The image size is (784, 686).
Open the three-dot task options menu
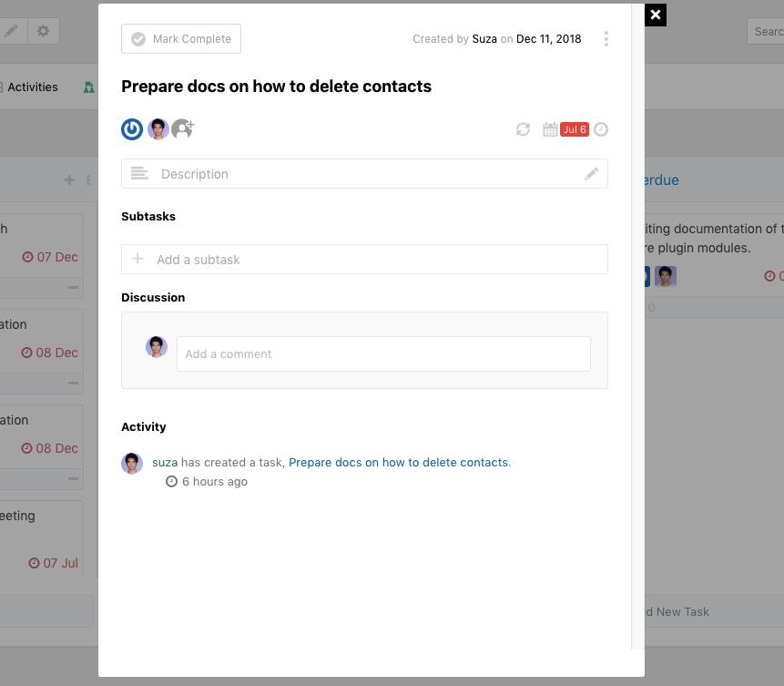[606, 39]
